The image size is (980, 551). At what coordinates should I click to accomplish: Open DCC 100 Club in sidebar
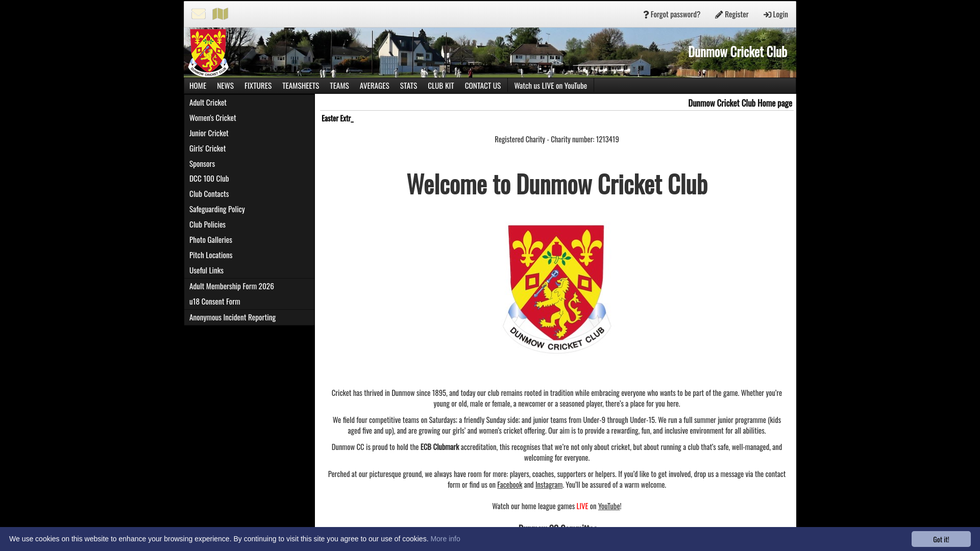[249, 179]
